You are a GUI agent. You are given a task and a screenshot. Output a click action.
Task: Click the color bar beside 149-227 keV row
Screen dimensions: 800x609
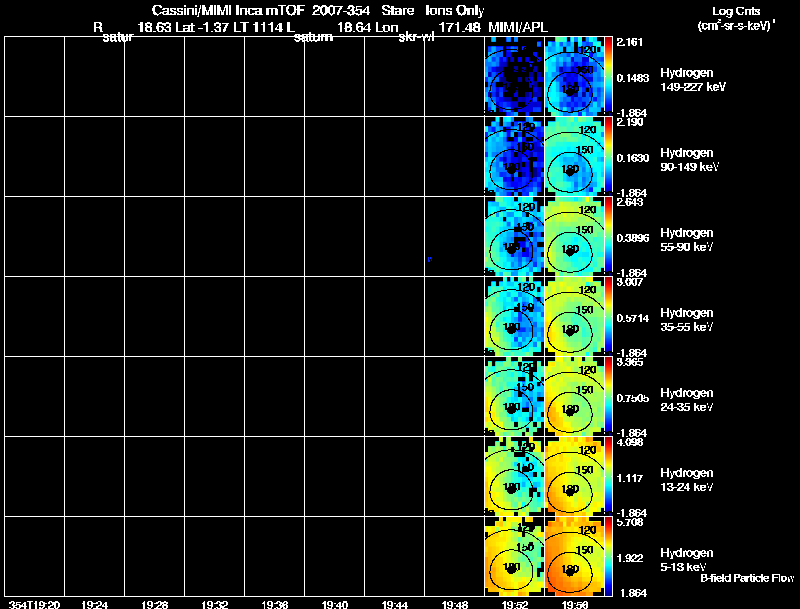tap(608, 76)
